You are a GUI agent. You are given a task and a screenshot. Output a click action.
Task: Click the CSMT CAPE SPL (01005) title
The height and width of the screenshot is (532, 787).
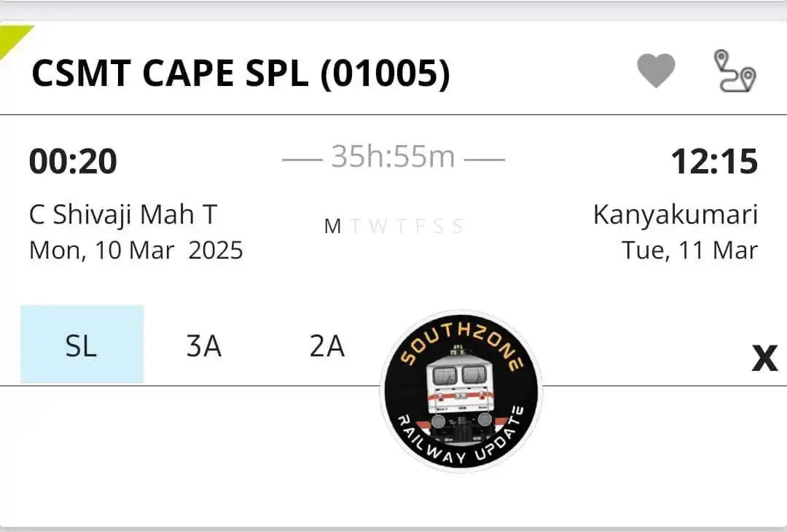click(x=241, y=74)
